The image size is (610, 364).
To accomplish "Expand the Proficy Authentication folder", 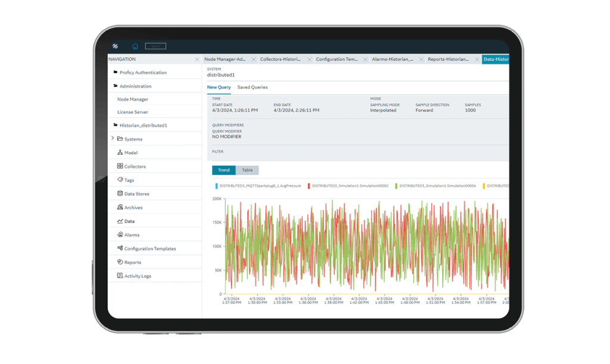I will point(116,73).
